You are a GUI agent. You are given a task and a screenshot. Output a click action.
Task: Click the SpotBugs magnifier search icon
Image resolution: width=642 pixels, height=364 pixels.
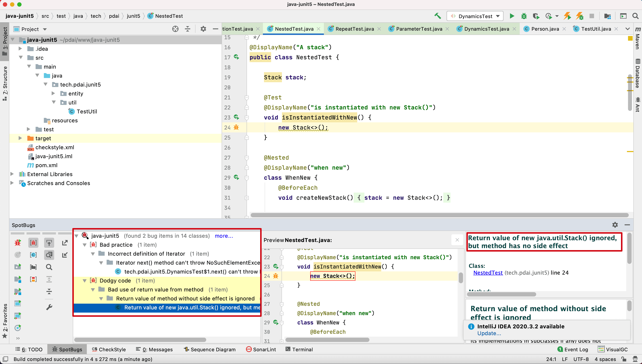click(49, 267)
